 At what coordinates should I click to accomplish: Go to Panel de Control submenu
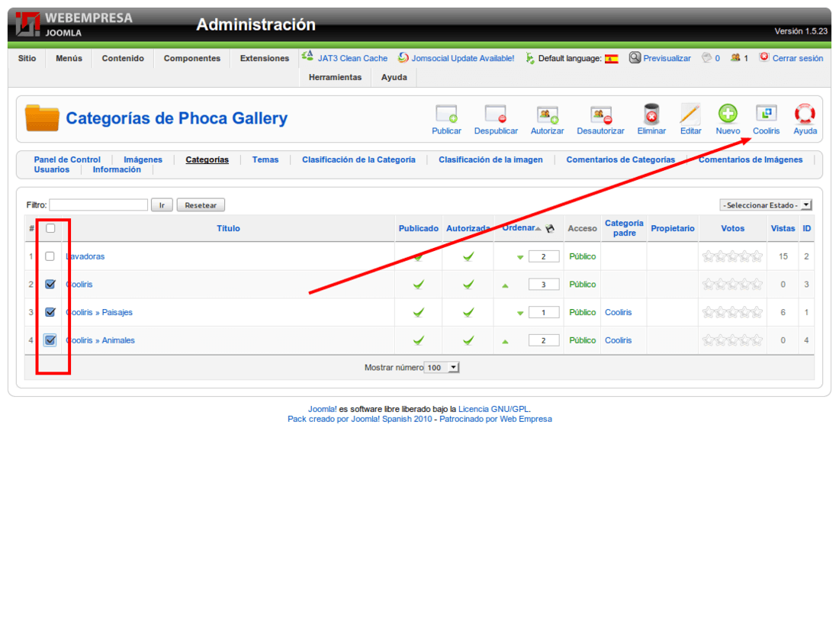pos(67,159)
